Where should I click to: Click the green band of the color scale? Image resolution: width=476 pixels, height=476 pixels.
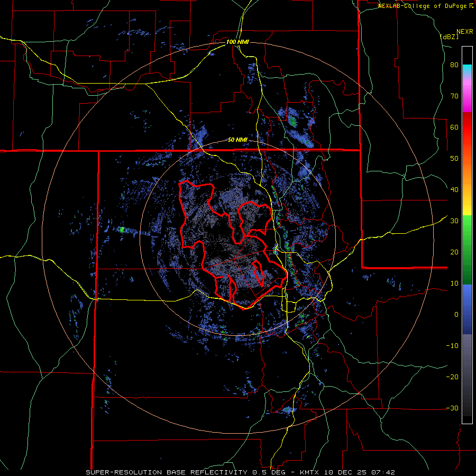(467, 250)
